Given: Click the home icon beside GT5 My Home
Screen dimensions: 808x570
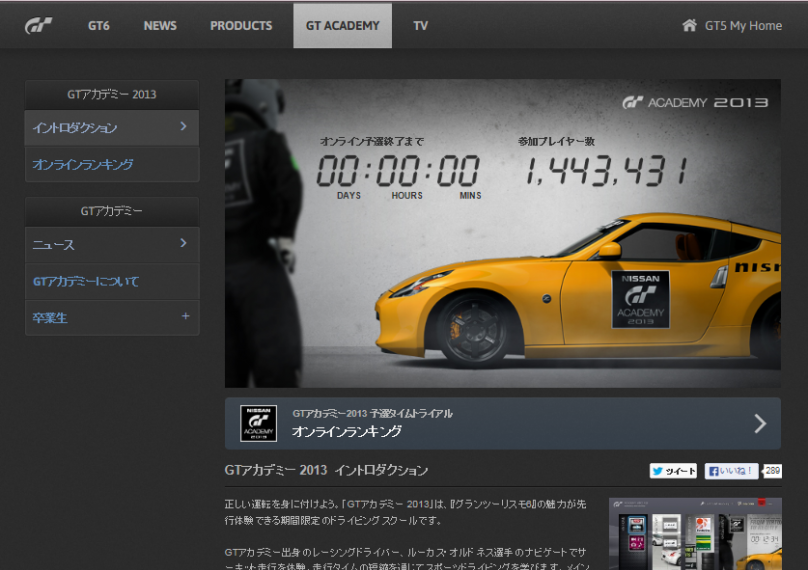Looking at the screenshot, I should [689, 25].
